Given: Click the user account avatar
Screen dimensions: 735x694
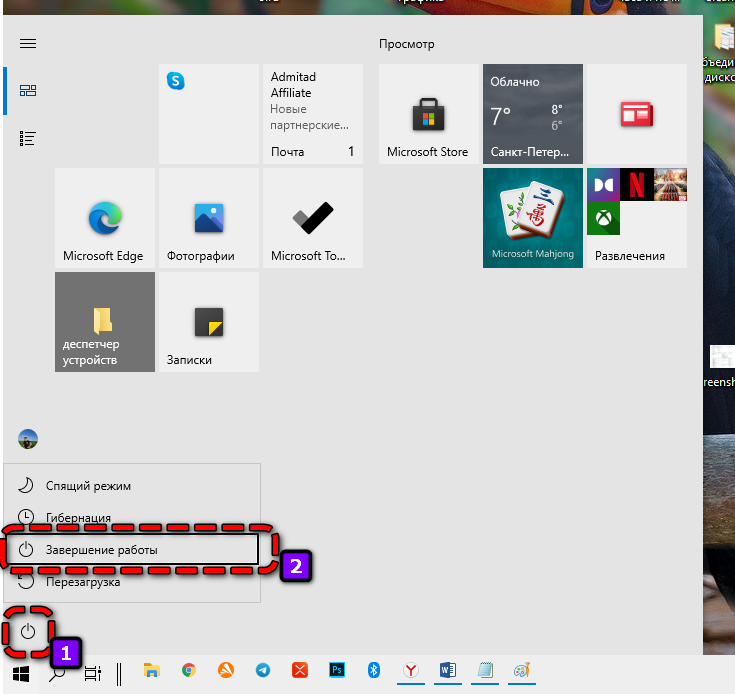Looking at the screenshot, I should (x=28, y=439).
